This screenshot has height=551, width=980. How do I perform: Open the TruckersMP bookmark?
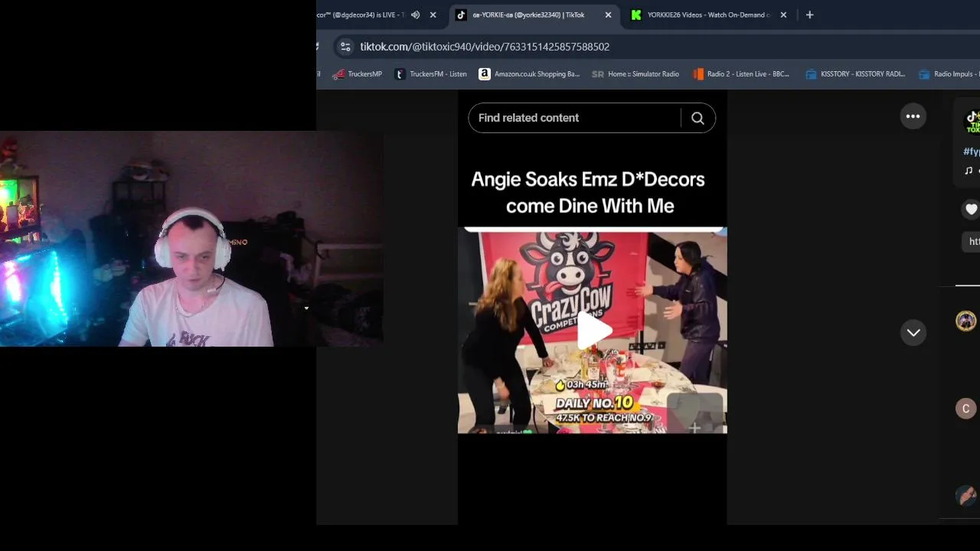(x=357, y=74)
